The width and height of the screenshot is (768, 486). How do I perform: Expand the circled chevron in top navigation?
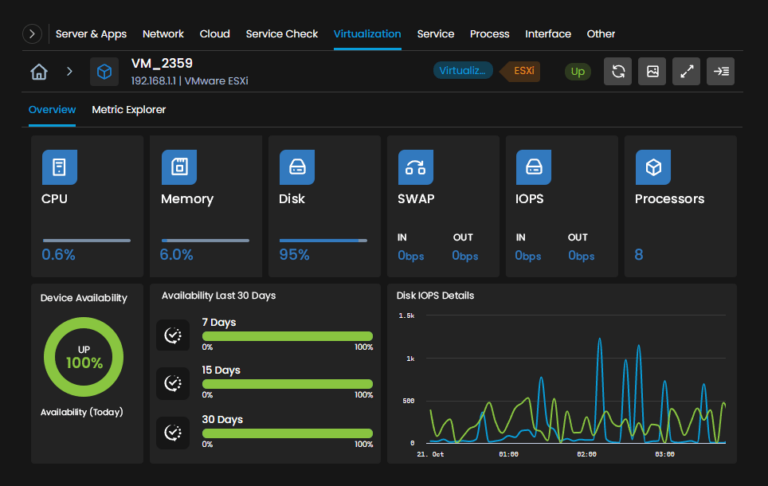pyautogui.click(x=33, y=34)
